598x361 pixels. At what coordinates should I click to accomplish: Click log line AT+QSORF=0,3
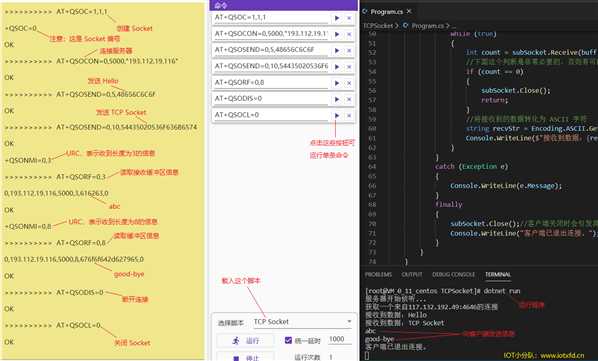(x=81, y=177)
